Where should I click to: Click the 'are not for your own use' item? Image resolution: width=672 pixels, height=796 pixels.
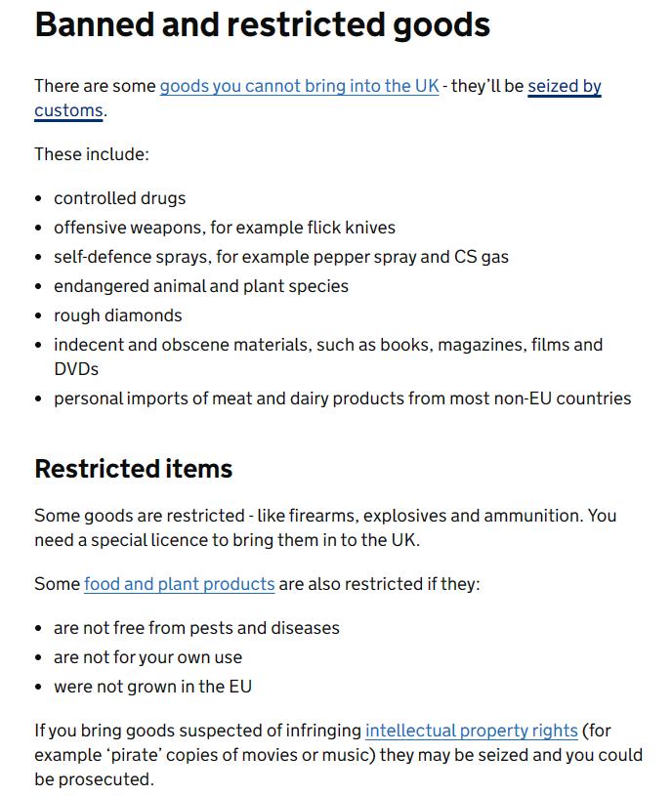tap(147, 657)
